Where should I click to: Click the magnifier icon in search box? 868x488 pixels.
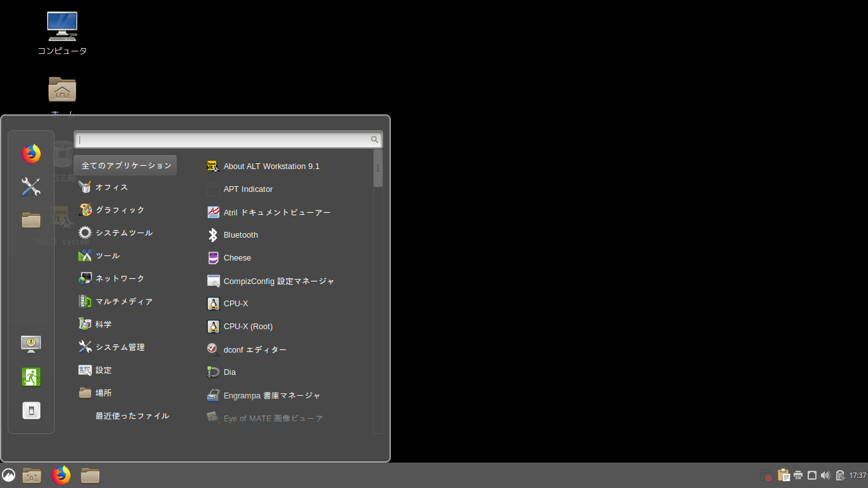(x=375, y=140)
